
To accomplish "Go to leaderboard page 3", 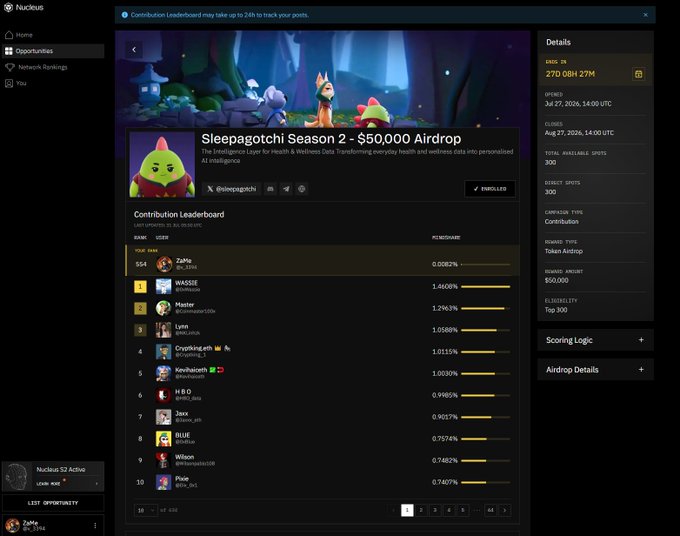I will coord(435,510).
